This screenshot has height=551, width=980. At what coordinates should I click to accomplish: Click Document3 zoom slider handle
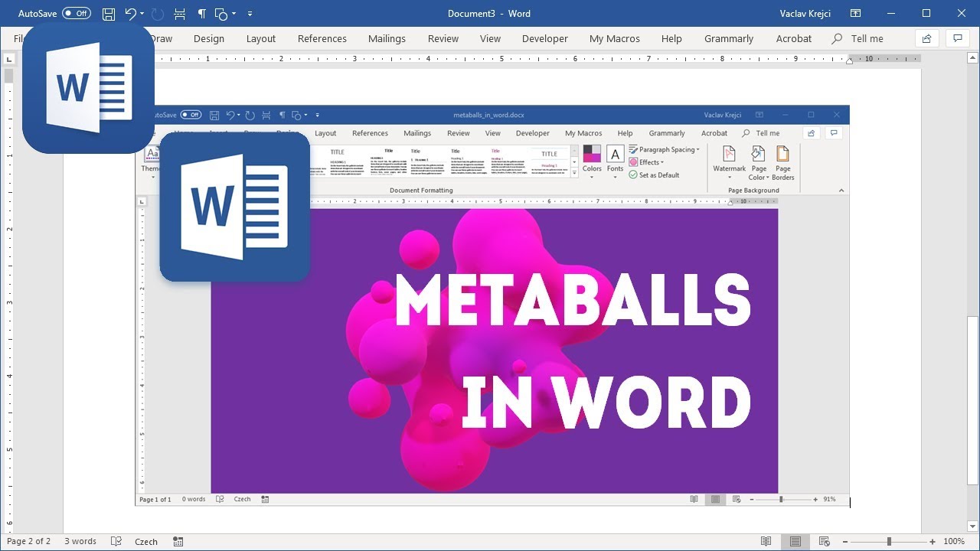889,541
